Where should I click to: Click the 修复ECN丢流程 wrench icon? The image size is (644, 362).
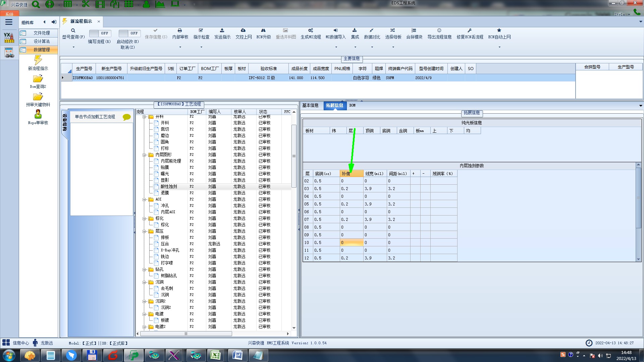[470, 31]
